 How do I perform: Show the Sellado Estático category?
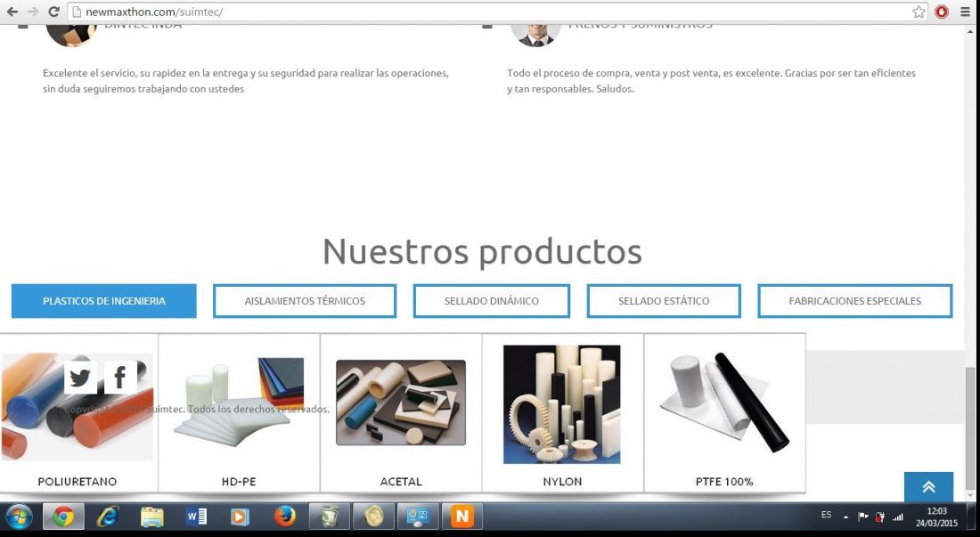[x=664, y=301]
